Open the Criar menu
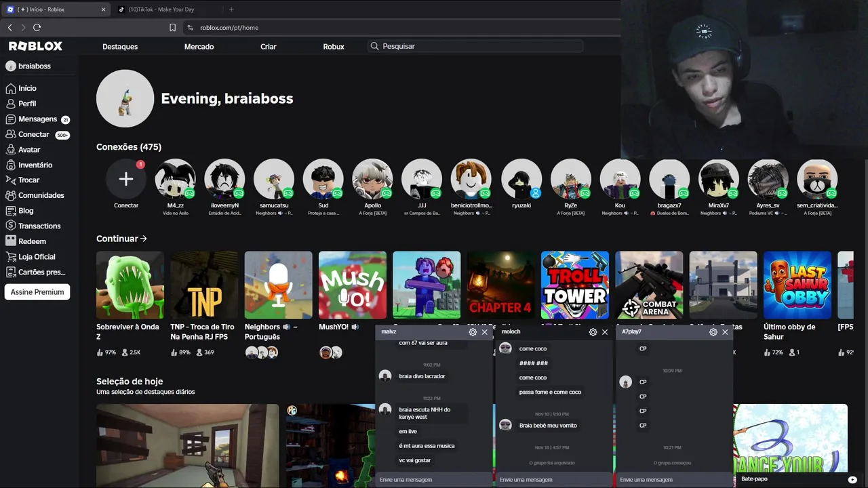 click(x=269, y=46)
